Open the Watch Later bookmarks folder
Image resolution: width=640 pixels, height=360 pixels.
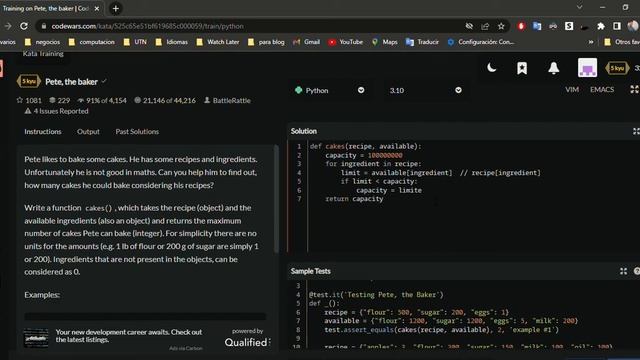coord(218,42)
